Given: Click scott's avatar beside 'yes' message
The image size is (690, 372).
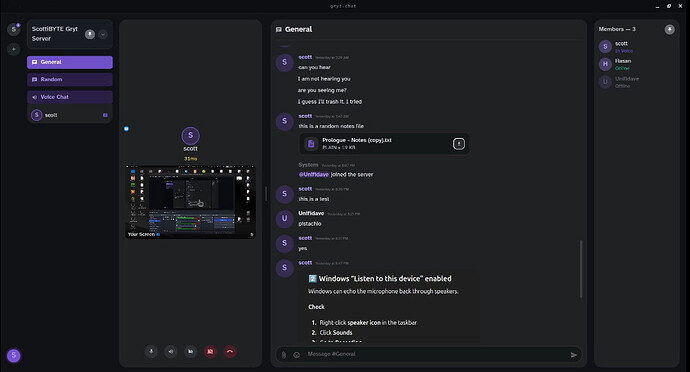Looking at the screenshot, I should tap(285, 243).
